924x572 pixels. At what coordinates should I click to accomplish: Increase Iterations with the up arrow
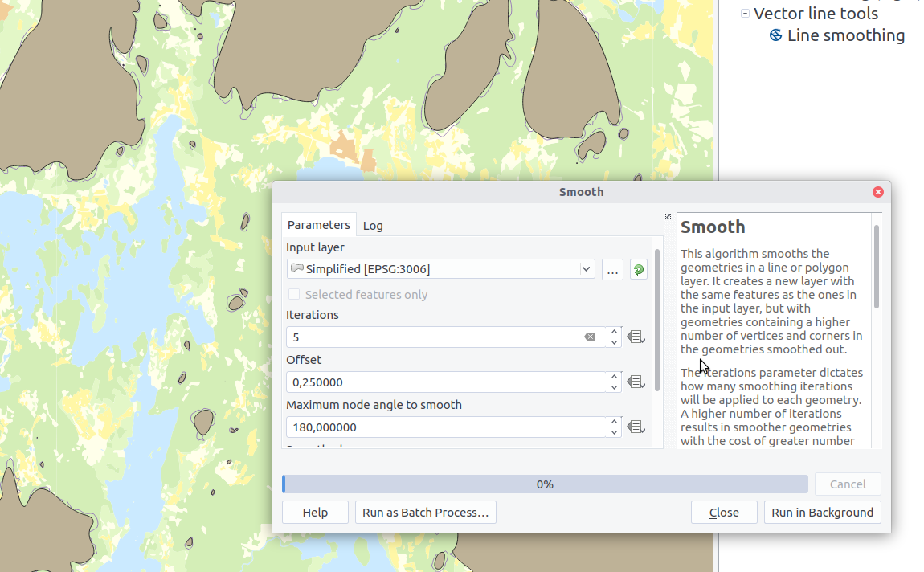(x=614, y=332)
